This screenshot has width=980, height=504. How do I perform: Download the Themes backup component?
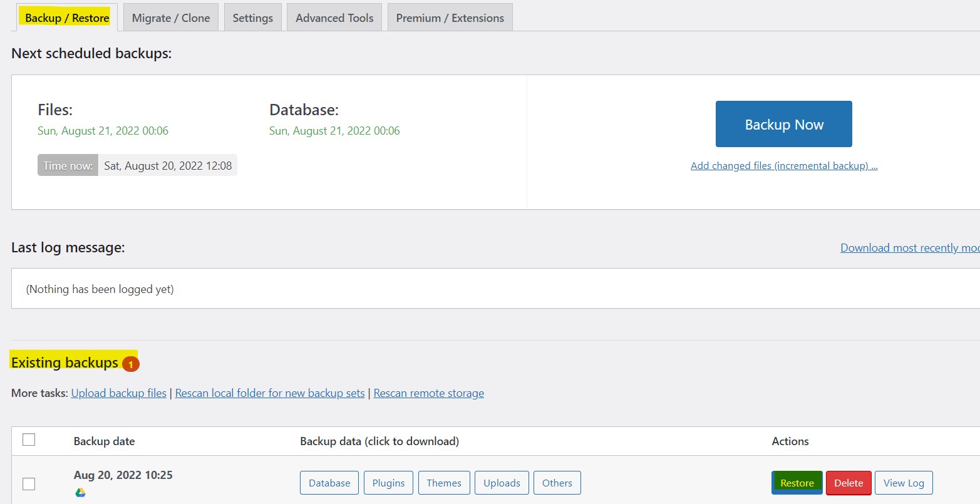444,483
